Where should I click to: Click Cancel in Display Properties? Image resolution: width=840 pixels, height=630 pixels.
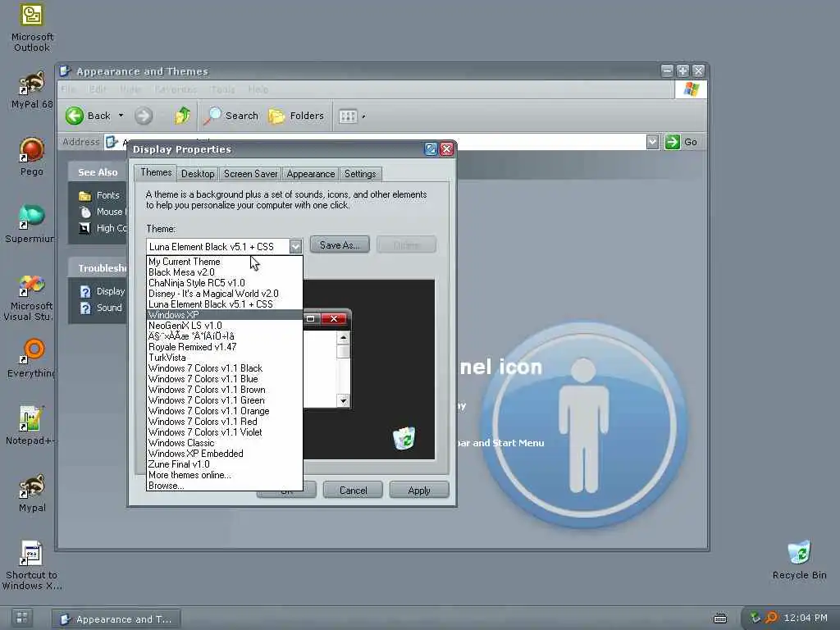coord(353,491)
